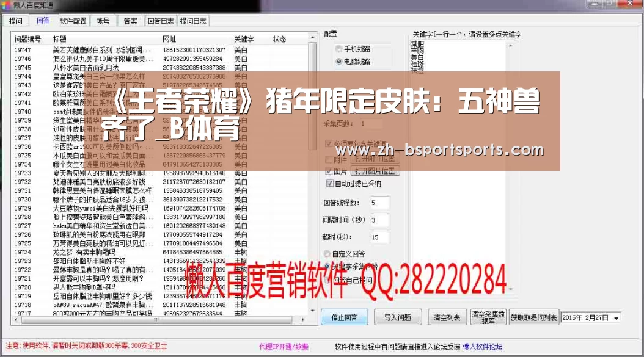Select row 19727 haku美白精华
This screenshot has width=644, height=357.
[x=160, y=226]
